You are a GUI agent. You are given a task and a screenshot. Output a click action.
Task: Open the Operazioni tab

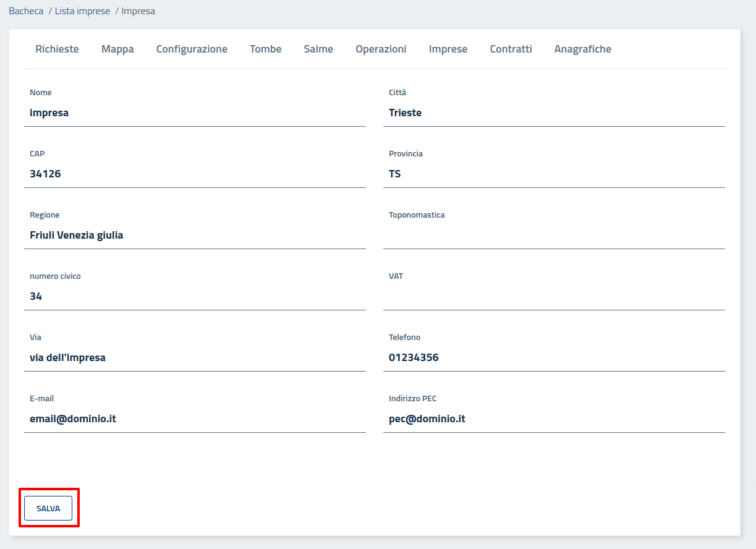point(381,49)
